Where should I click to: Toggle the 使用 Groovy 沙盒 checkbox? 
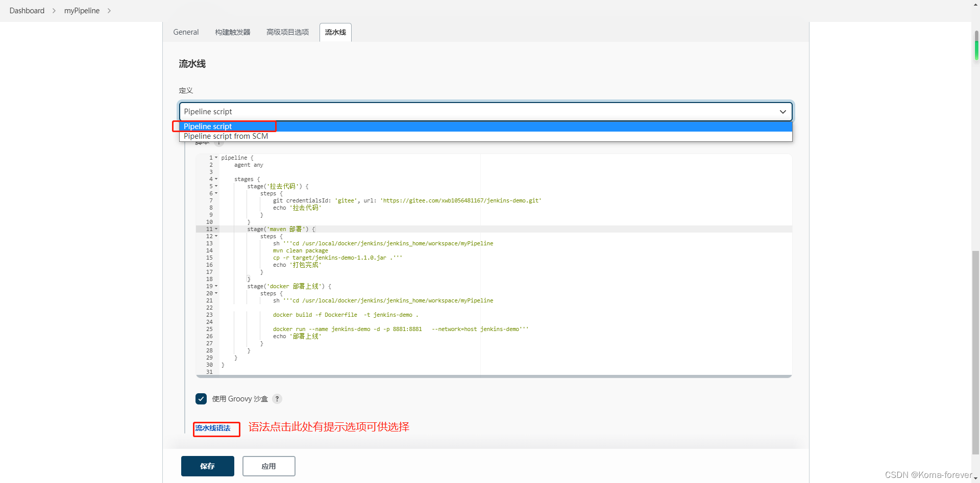click(x=201, y=399)
